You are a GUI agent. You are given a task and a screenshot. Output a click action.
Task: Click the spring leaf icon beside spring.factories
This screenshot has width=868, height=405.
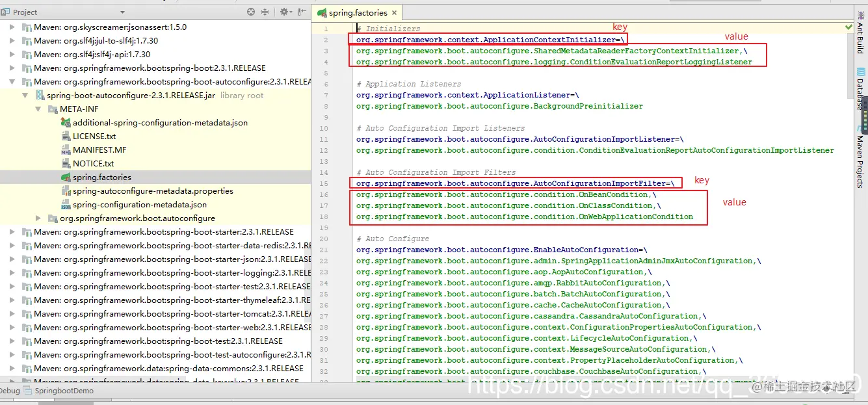point(66,177)
